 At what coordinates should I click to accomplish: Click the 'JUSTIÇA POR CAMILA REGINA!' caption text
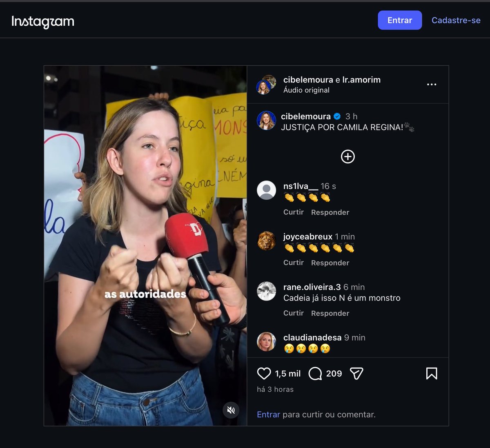click(342, 127)
